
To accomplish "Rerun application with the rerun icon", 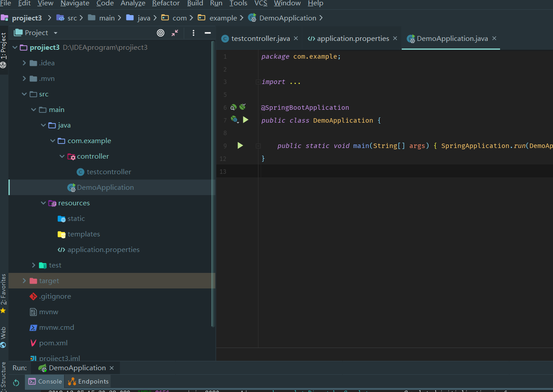I will 16,382.
